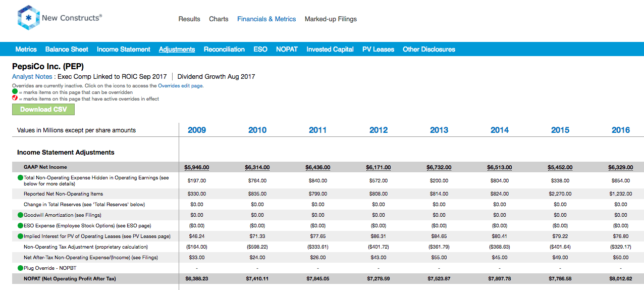Image resolution: width=644 pixels, height=290 pixels.
Task: Open the Reconciliation submenu
Action: 224,49
